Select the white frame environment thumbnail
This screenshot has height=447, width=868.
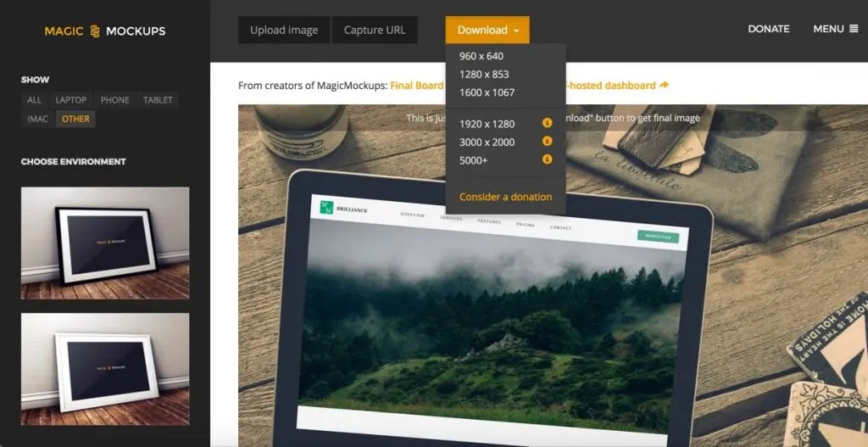(105, 370)
